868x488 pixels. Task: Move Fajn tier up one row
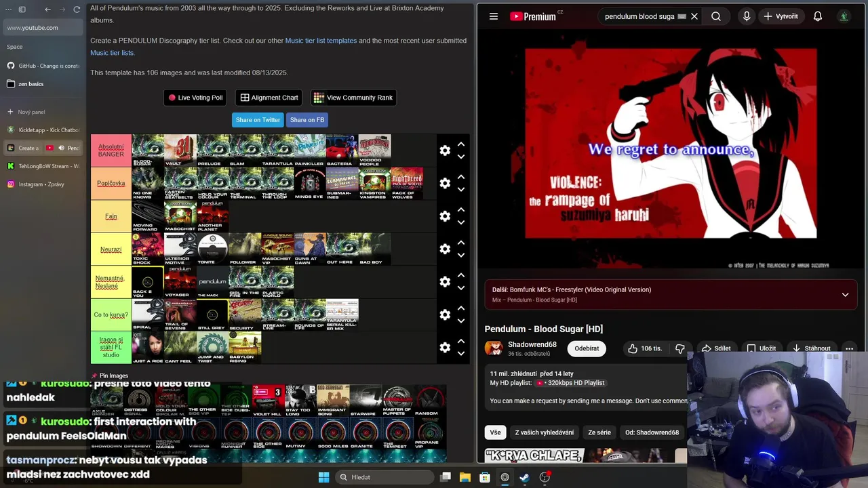click(461, 210)
